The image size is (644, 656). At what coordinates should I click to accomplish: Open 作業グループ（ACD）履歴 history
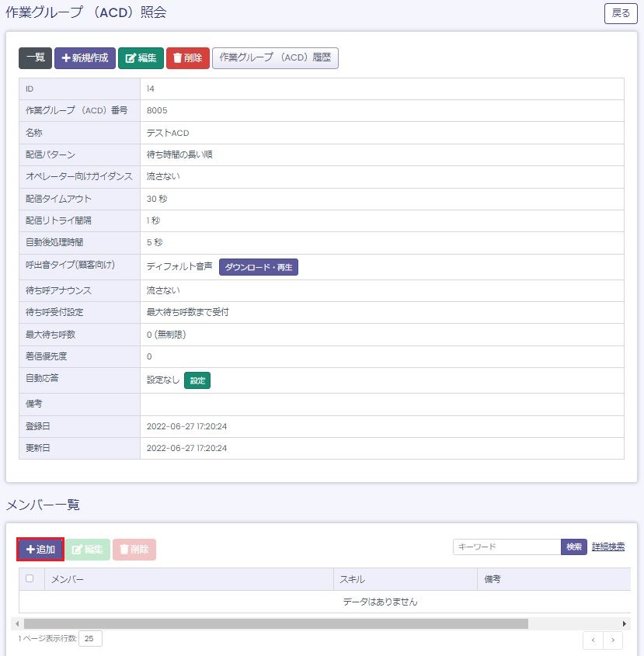[275, 58]
